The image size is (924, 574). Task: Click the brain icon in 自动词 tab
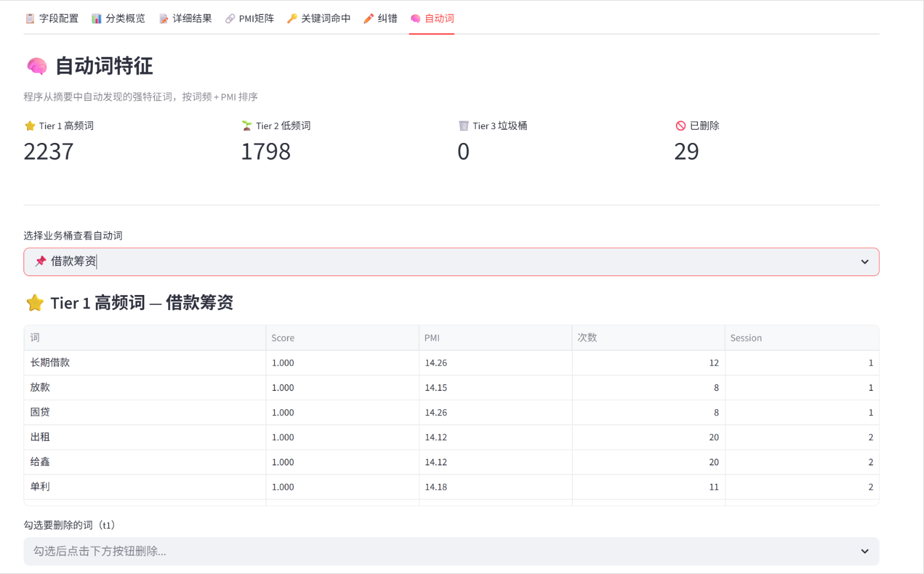416,19
